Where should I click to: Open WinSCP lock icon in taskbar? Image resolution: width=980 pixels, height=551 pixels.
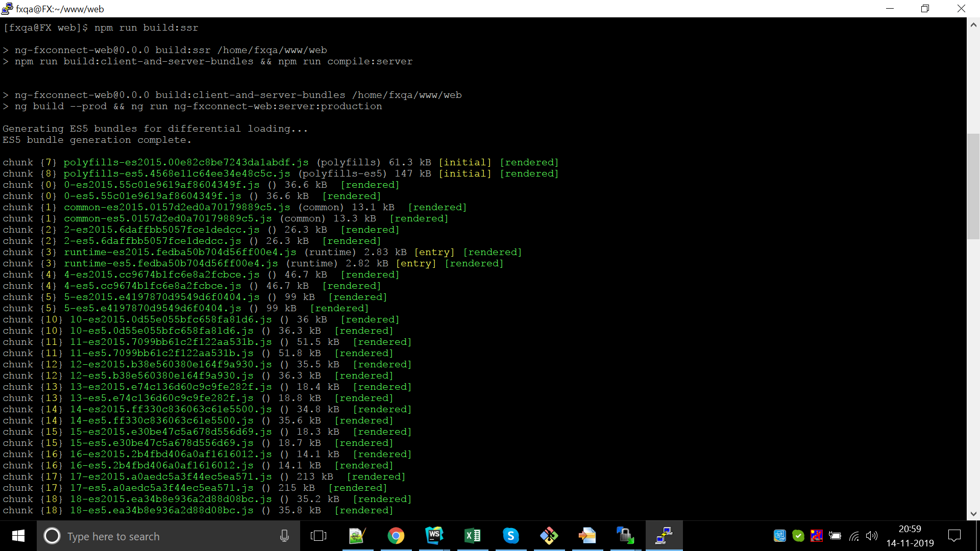pyautogui.click(x=625, y=536)
